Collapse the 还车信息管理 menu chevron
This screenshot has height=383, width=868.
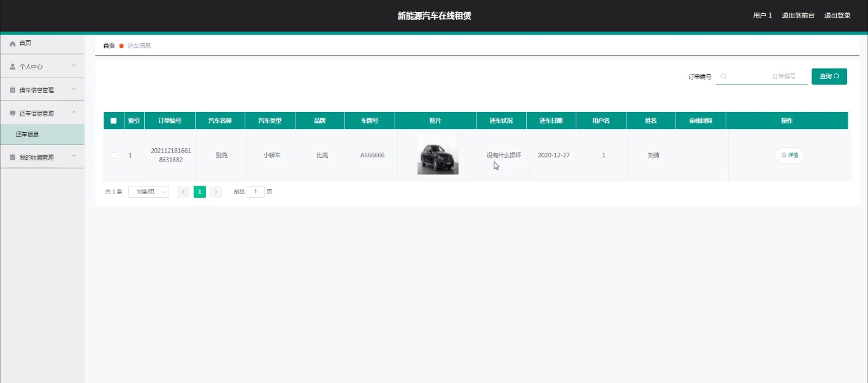[74, 113]
